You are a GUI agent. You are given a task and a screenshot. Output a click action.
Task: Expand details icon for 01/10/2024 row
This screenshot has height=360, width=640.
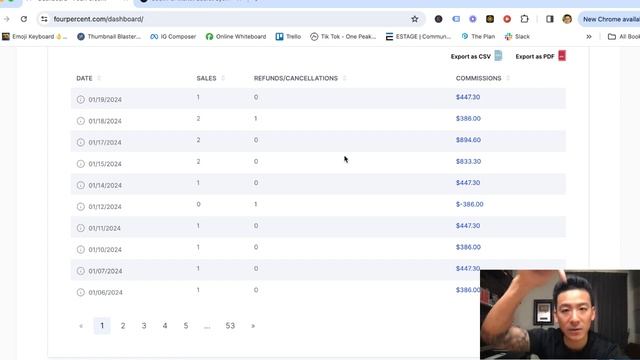pos(81,249)
